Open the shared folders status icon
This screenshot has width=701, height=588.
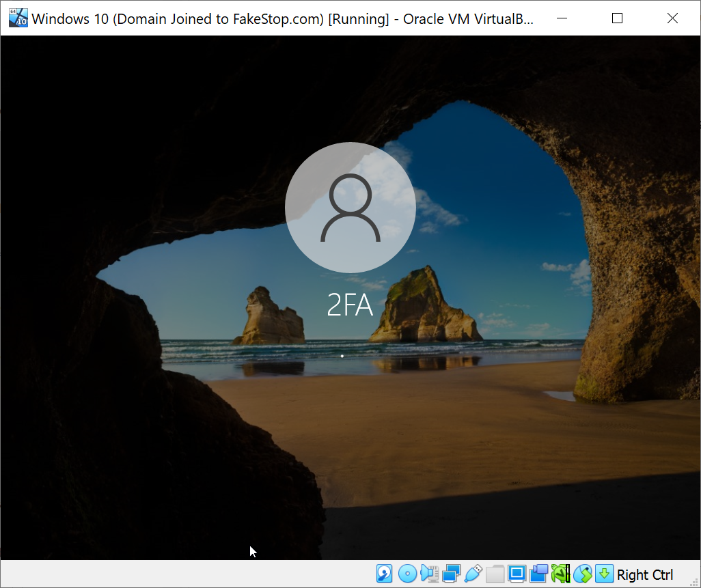click(495, 574)
